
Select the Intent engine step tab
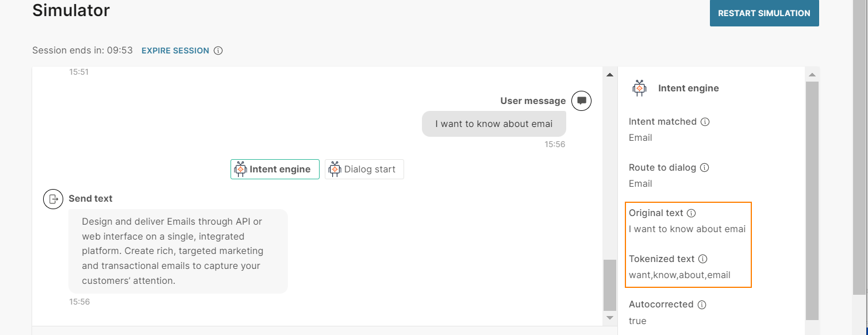[275, 170]
